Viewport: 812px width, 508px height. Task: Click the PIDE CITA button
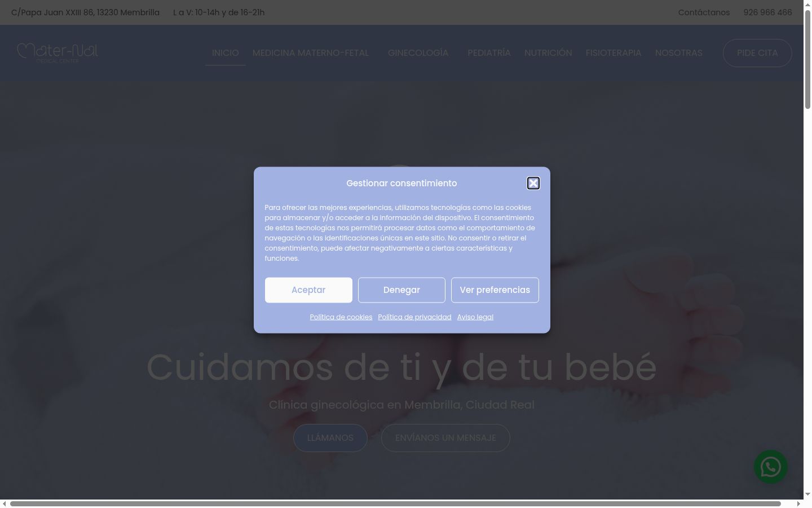[757, 53]
